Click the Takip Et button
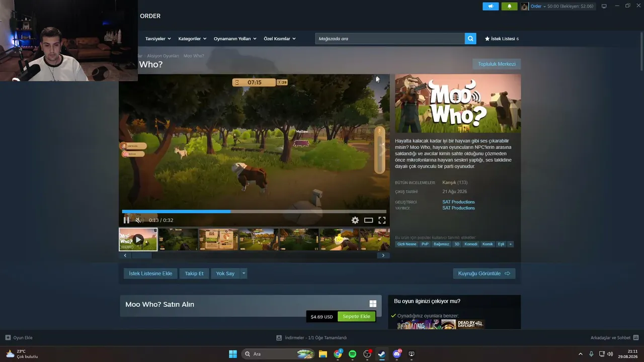This screenshot has height=362, width=644. point(194,274)
